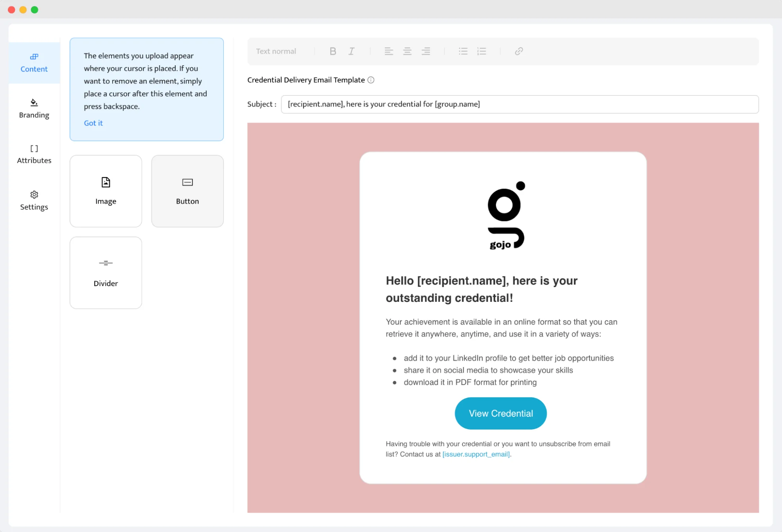Insert a bulleted list
782x532 pixels.
click(463, 51)
